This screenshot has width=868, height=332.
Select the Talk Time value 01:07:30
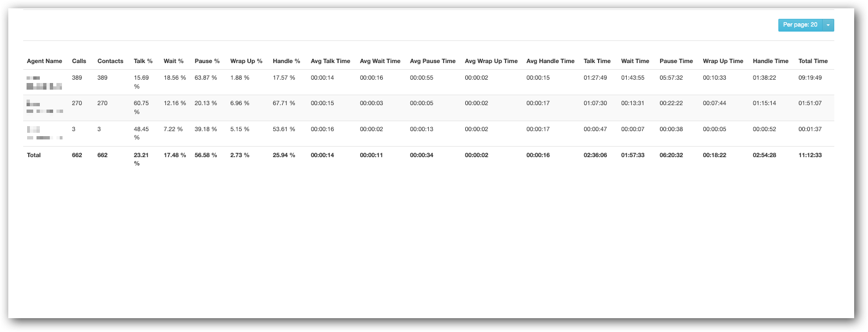pyautogui.click(x=595, y=103)
